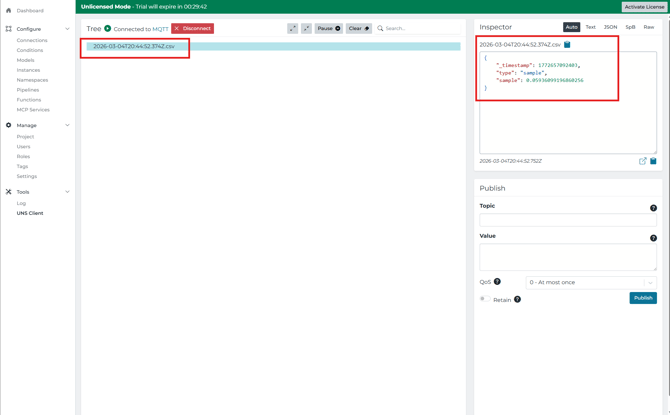Image resolution: width=670 pixels, height=415 pixels.
Task: Open MCP Services in sidebar
Action: [x=33, y=110]
